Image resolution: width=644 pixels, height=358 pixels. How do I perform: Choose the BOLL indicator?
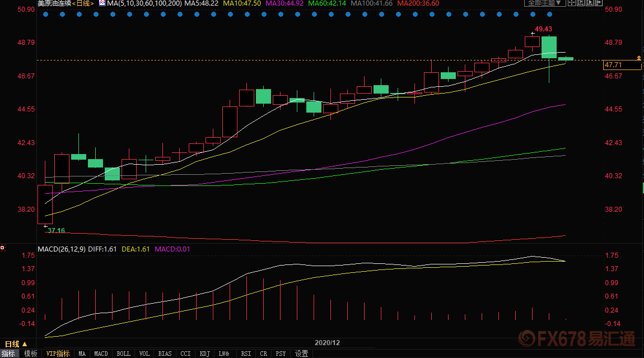(123, 354)
